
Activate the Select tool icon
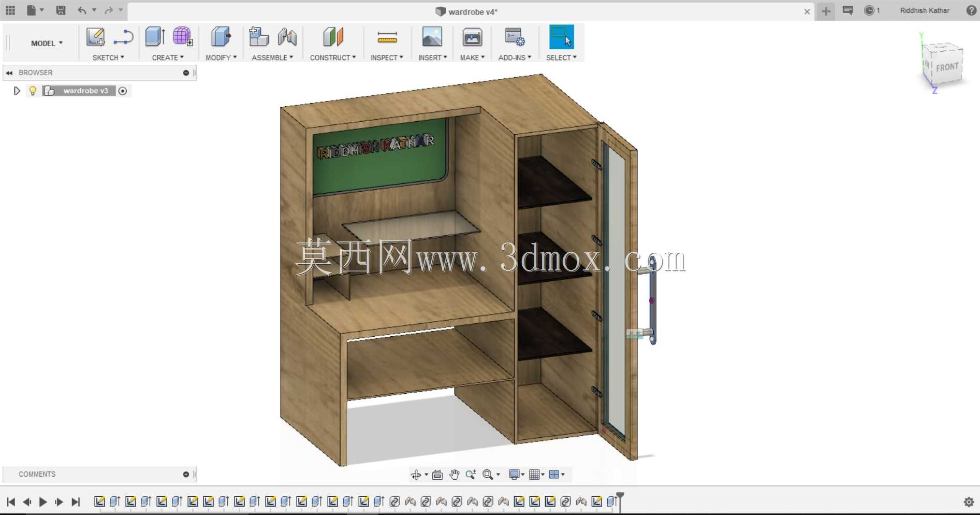[x=561, y=37]
